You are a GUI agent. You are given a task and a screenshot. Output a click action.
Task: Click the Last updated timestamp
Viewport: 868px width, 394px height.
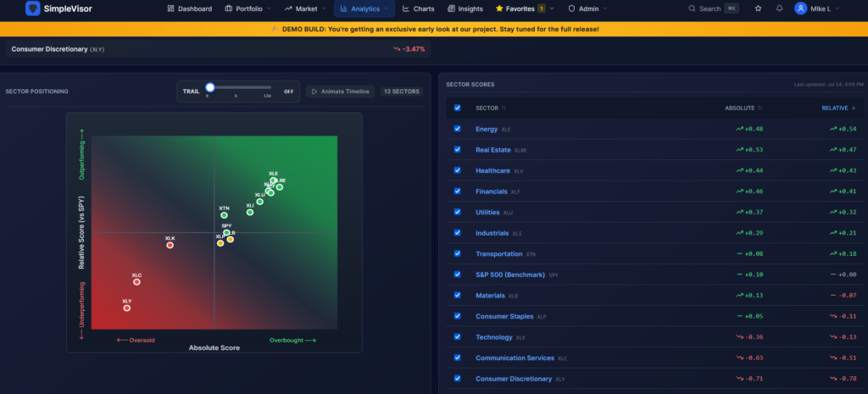click(828, 85)
